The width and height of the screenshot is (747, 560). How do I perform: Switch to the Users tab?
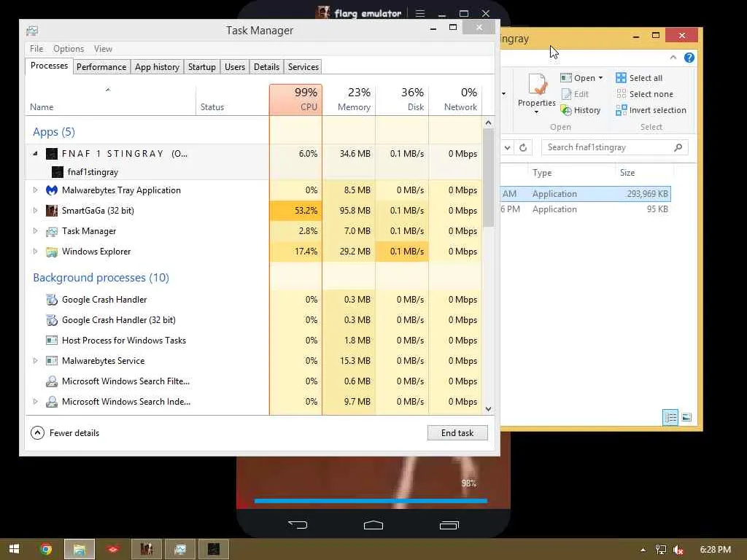[x=235, y=66]
